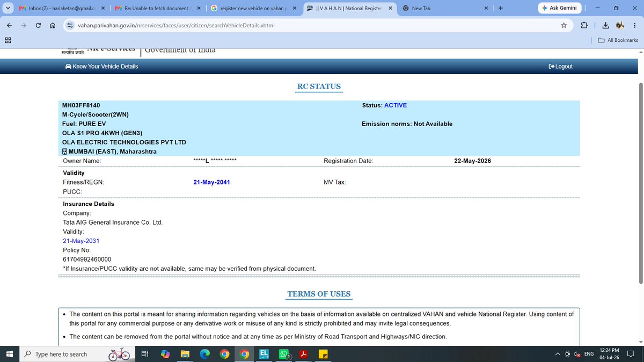Click the insurance validity 21-May-2031

pyautogui.click(x=81, y=241)
